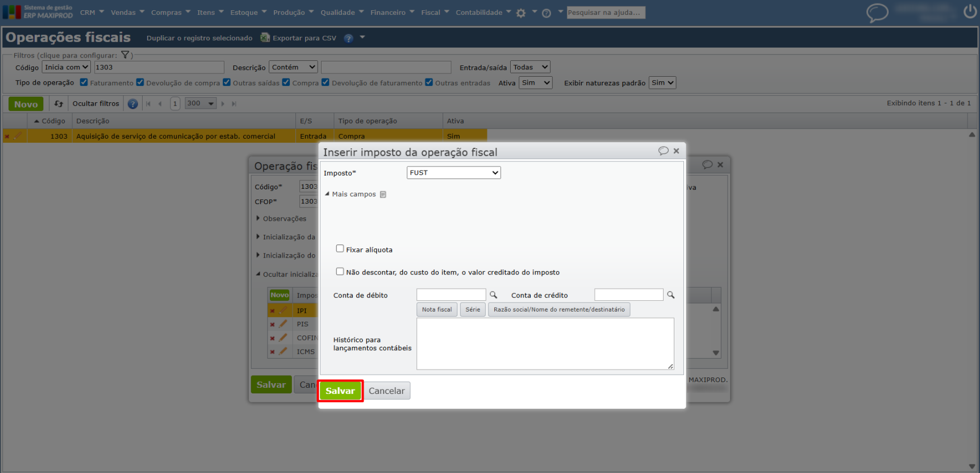Click inside the Conta de débito field
980x473 pixels.
tap(451, 294)
